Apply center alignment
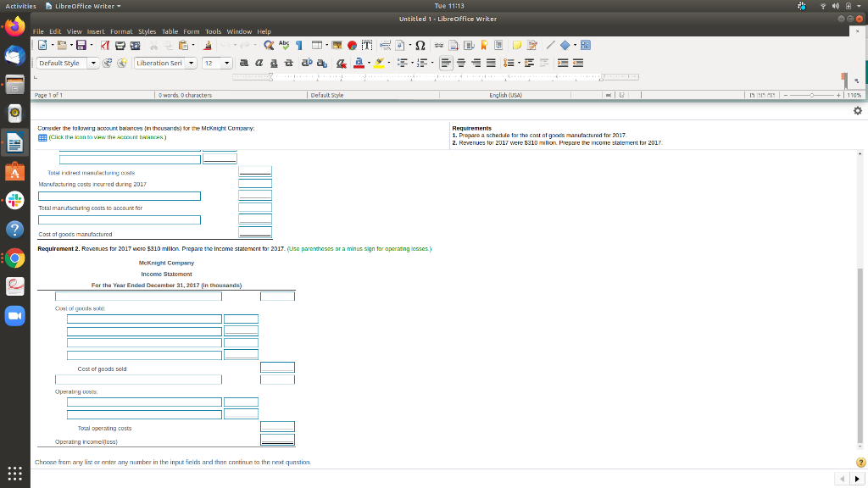Image resolution: width=868 pixels, height=488 pixels. coord(461,62)
